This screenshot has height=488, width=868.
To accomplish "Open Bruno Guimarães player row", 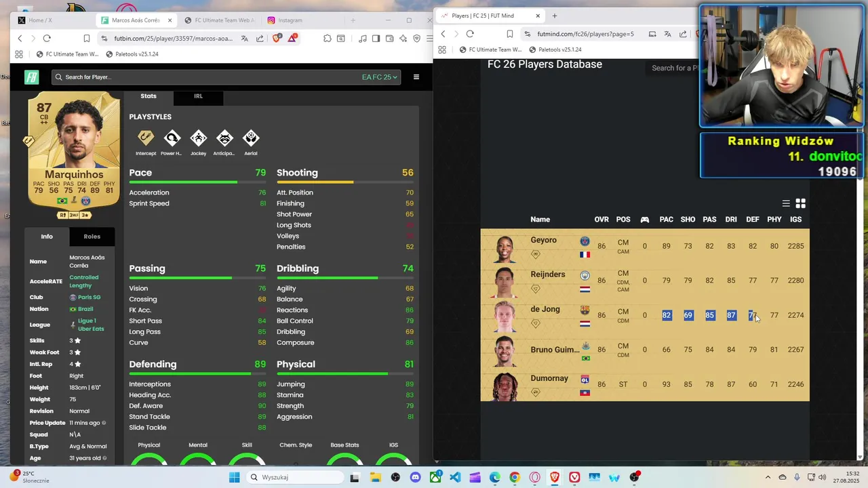I will coord(645,350).
